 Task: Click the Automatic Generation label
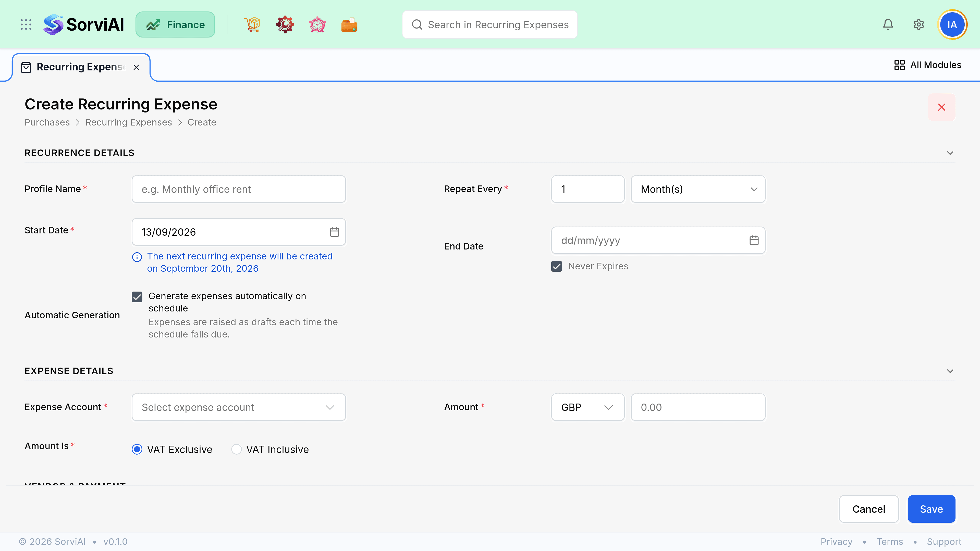pos(72,315)
